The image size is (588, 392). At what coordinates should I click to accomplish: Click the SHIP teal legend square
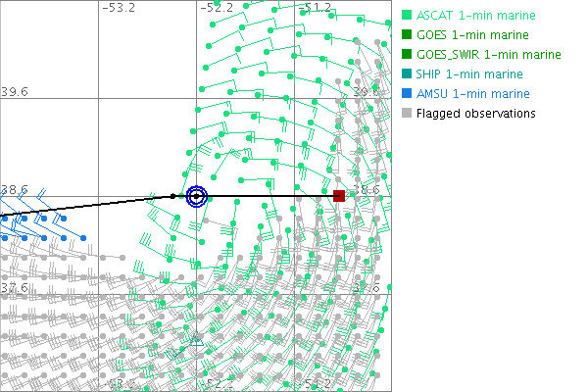[407, 74]
